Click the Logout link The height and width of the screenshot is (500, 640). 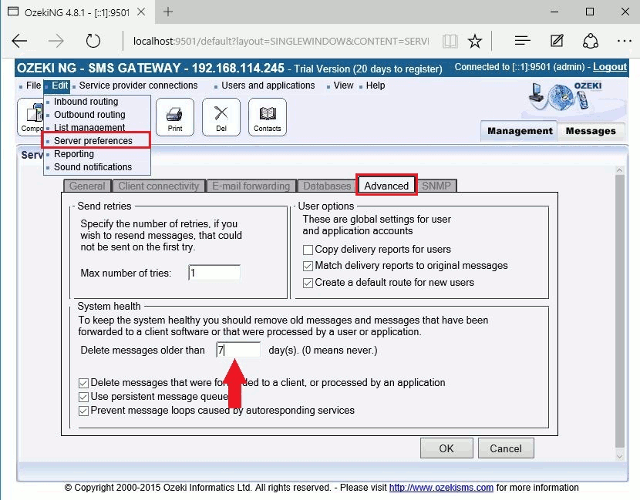610,67
